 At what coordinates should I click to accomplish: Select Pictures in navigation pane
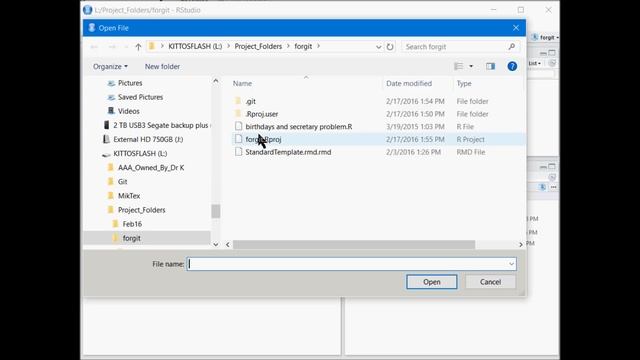130,83
